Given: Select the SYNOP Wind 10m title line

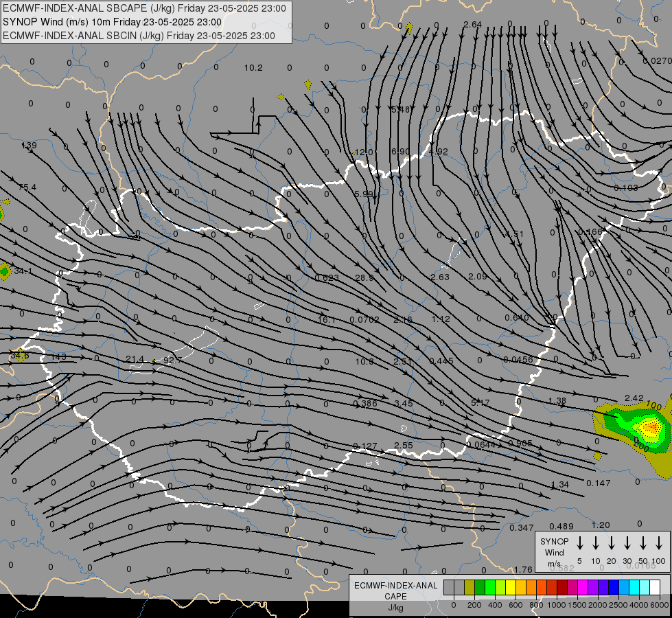Looking at the screenshot, I should pyautogui.click(x=112, y=22).
